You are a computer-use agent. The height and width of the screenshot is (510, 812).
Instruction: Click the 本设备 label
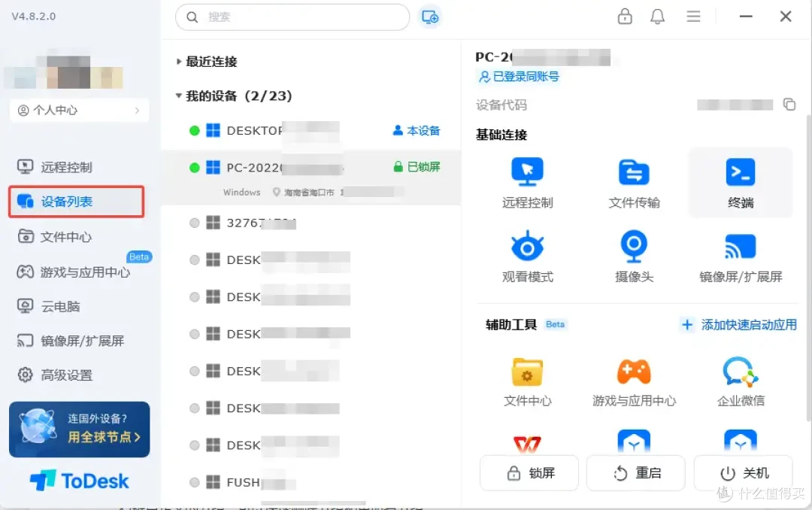(417, 130)
